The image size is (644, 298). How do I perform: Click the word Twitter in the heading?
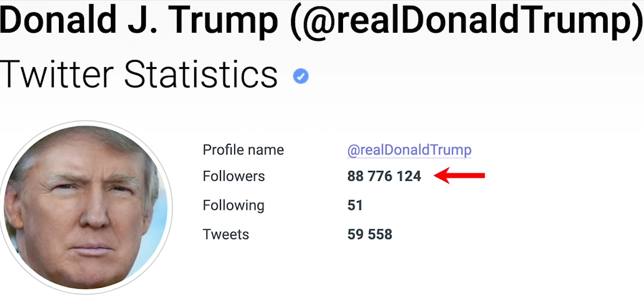click(x=57, y=74)
